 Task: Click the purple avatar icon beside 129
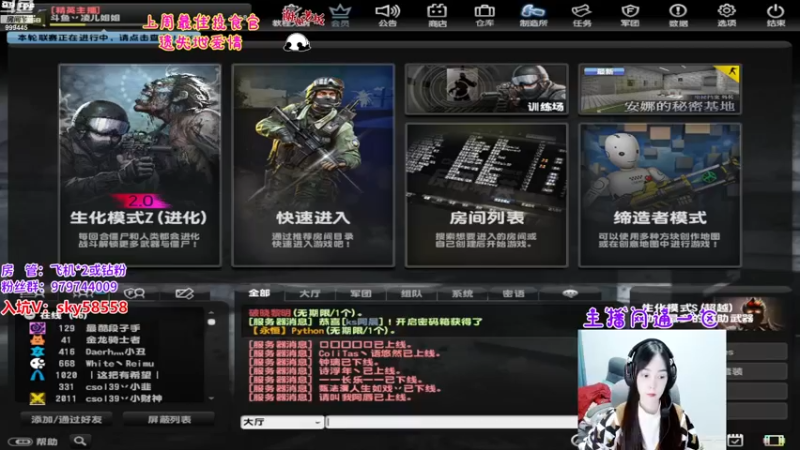37,328
